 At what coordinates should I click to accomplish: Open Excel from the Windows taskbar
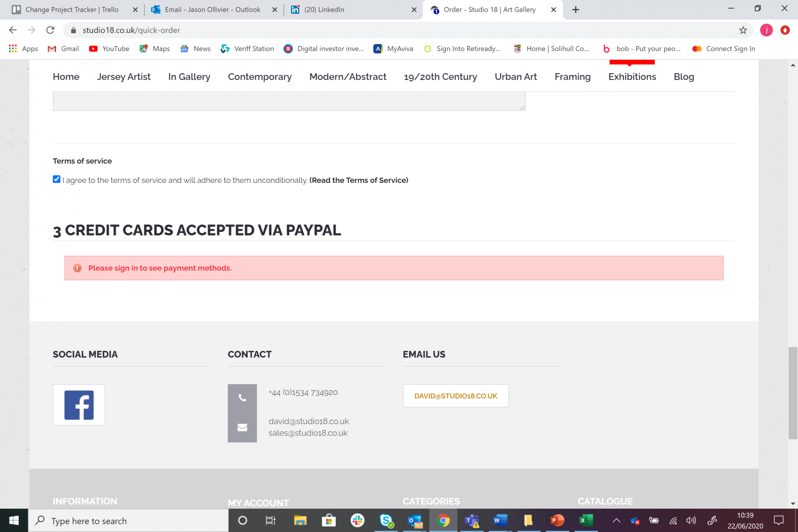click(586, 520)
